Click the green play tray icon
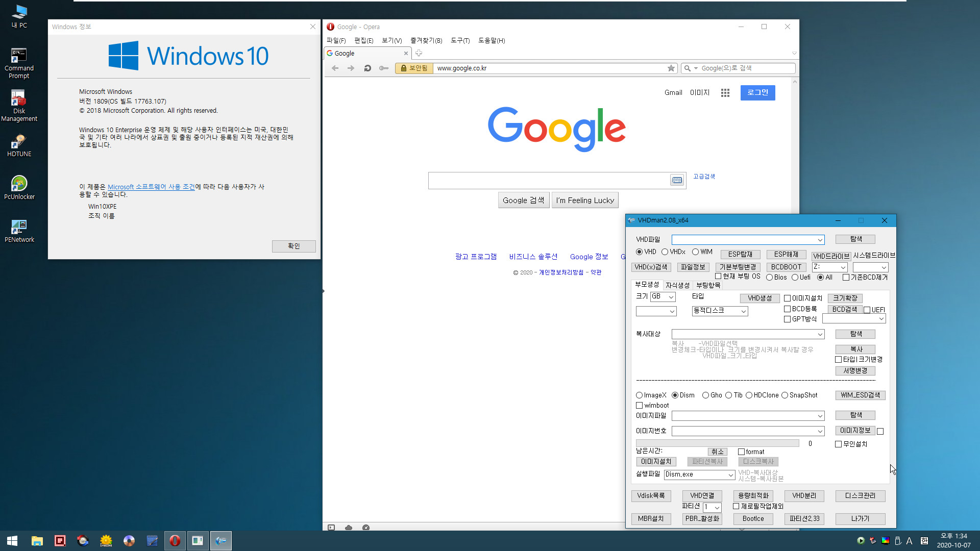Screen dimensions: 980x551 (861, 541)
